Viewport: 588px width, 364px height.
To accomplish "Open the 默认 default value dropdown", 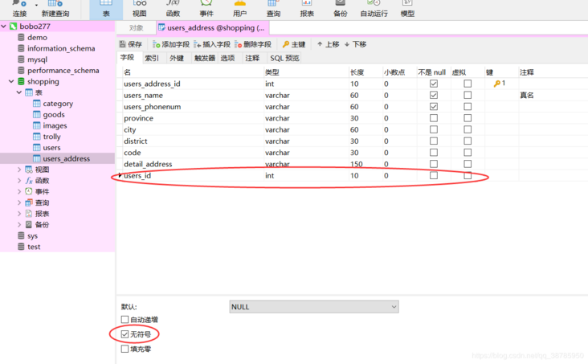I will [x=314, y=307].
